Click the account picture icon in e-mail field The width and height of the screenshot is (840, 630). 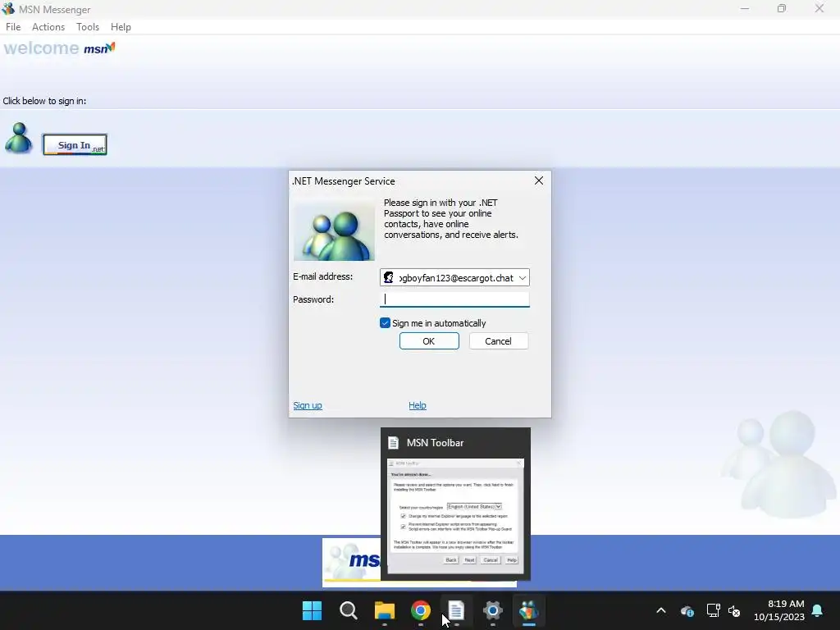pos(389,277)
